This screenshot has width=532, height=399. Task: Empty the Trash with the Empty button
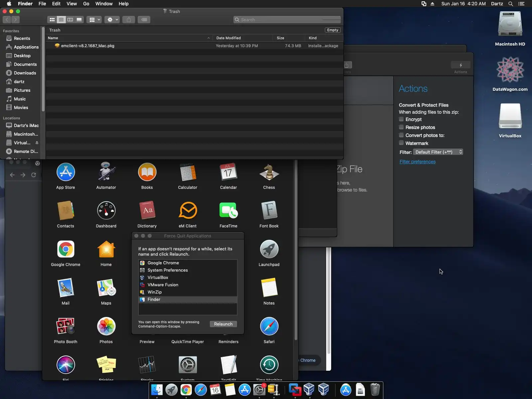[332, 30]
